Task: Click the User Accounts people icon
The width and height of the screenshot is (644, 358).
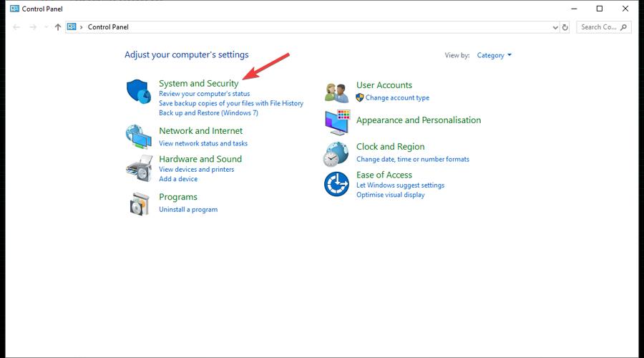Action: click(336, 92)
